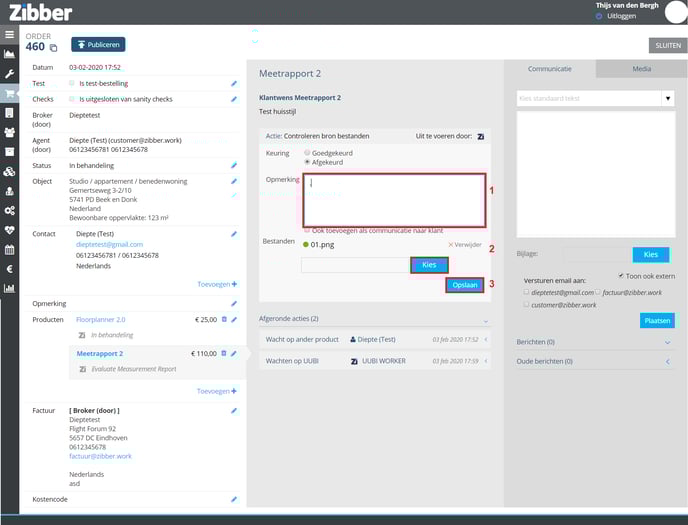Edit the Status field with pencil icon
688x525 pixels.
(234, 165)
